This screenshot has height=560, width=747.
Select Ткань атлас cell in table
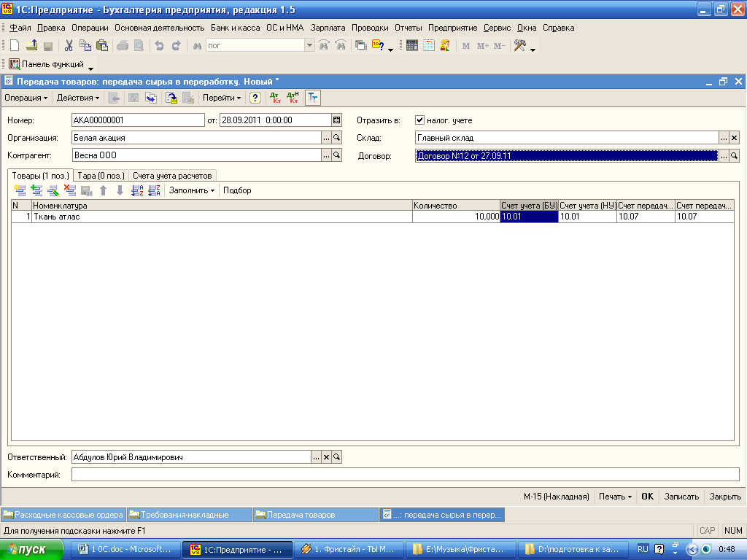222,217
